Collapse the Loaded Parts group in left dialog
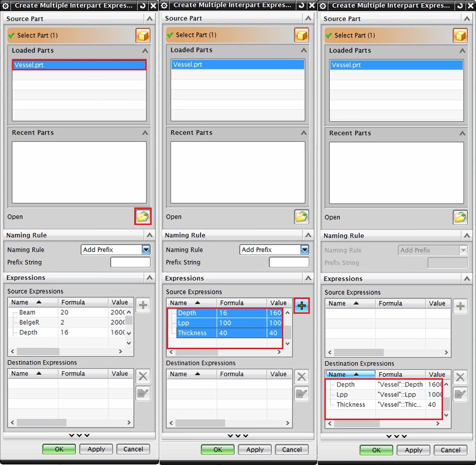This screenshot has height=465, width=476. 145,50
